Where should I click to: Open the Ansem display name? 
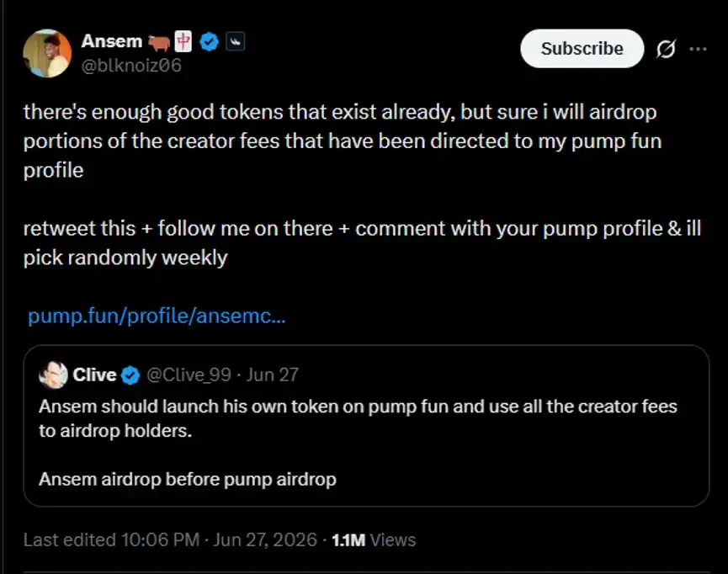(x=112, y=41)
